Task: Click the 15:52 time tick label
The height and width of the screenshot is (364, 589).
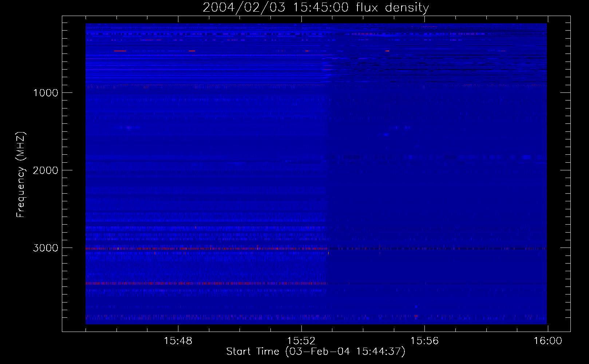Action: coord(301,341)
